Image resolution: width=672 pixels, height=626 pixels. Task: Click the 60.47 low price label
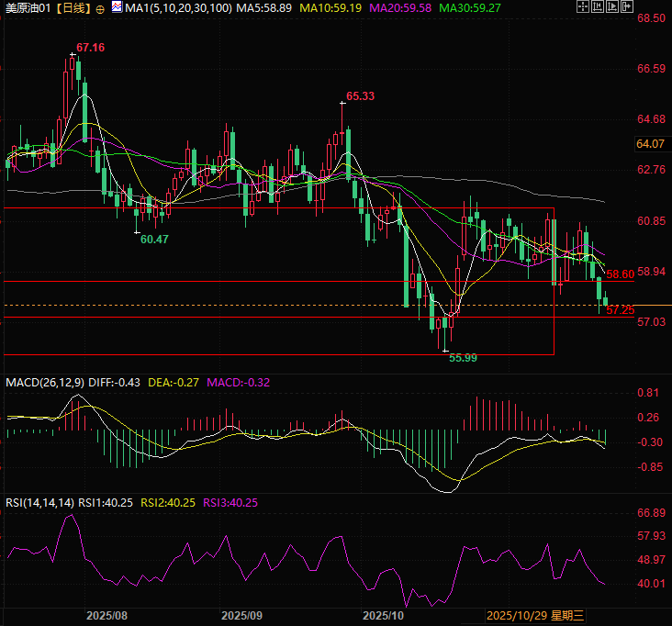(154, 239)
